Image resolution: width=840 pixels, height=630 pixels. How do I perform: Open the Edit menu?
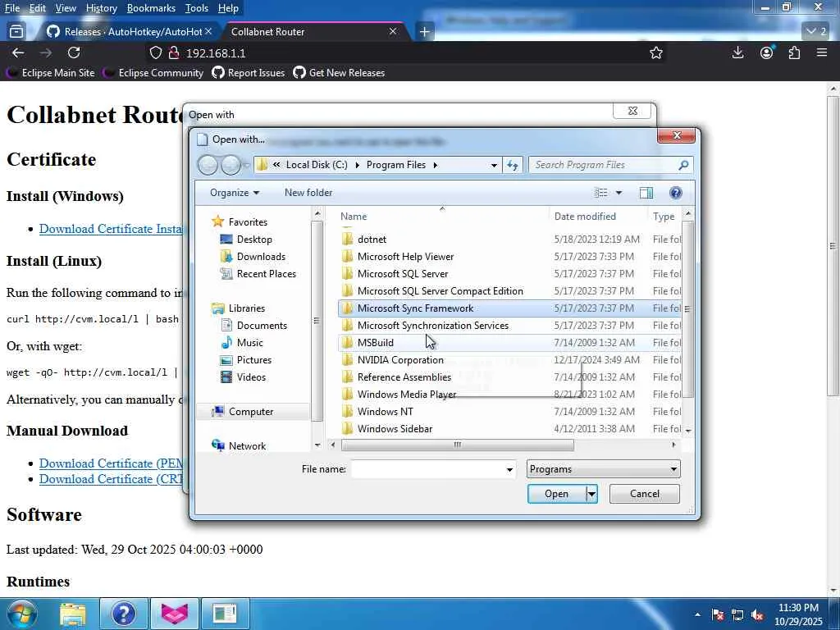pos(38,8)
